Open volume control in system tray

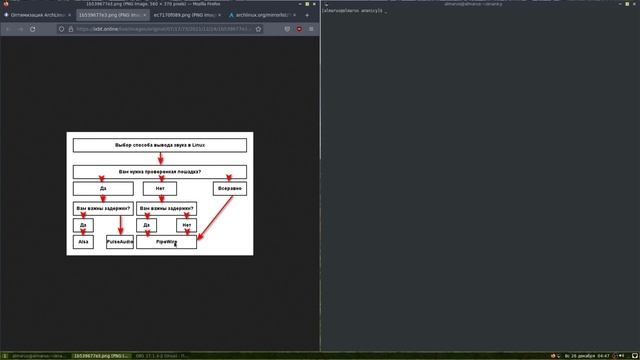point(622,356)
